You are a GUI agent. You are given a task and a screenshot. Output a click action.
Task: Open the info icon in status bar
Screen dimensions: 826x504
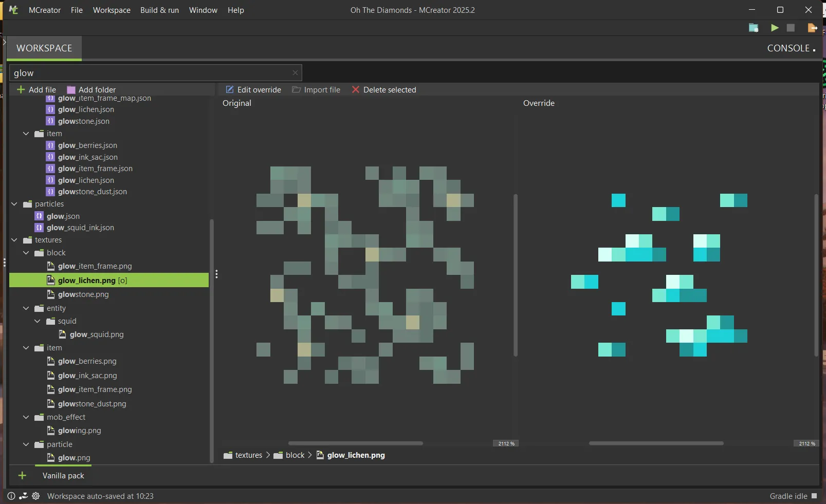(x=11, y=496)
